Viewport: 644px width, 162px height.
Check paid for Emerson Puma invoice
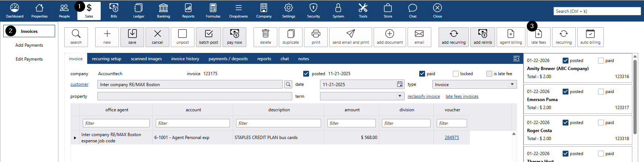tap(601, 92)
